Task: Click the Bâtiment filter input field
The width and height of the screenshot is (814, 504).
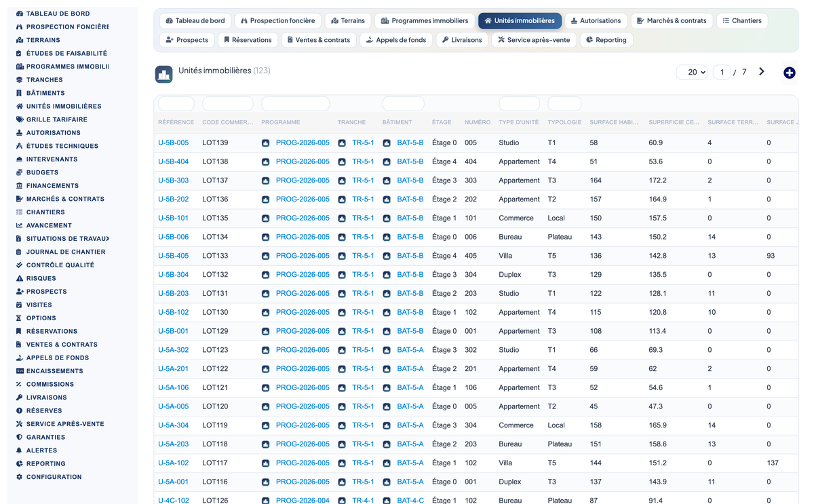Action: pyautogui.click(x=403, y=104)
